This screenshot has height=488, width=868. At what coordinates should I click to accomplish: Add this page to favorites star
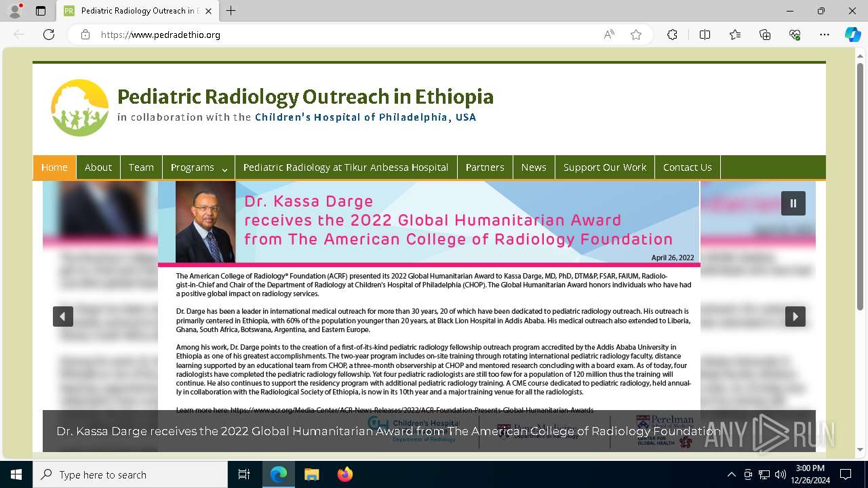636,35
